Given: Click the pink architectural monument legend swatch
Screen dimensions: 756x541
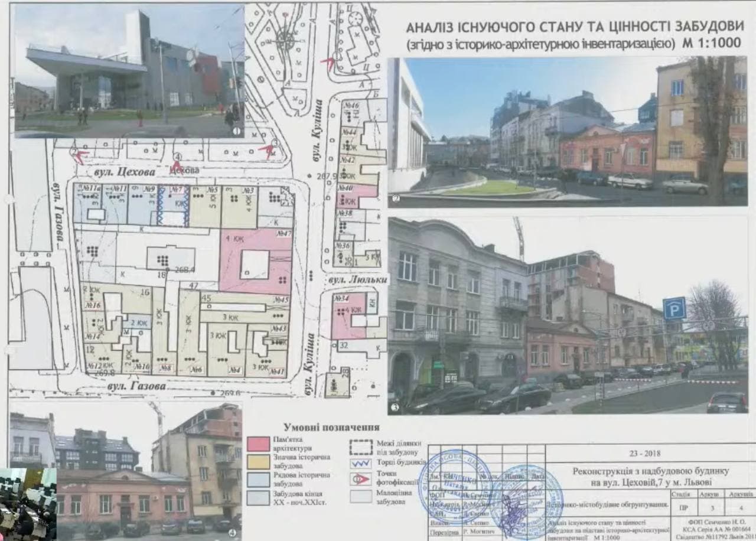Looking at the screenshot, I should [259, 444].
